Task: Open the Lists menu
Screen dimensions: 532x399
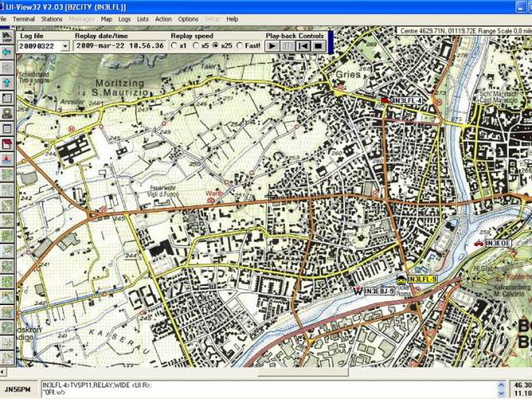Action: 142,19
